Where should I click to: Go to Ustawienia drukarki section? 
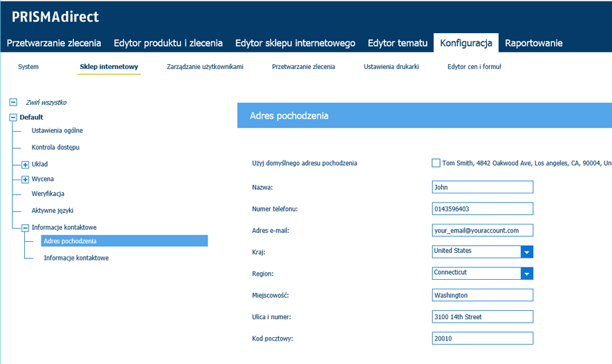[x=391, y=66]
